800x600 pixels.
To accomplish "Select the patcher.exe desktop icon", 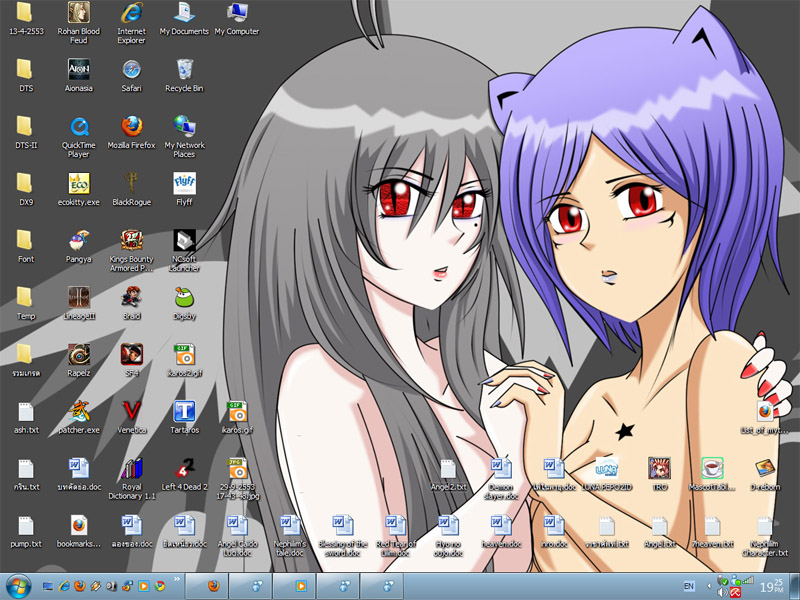I will coord(79,417).
